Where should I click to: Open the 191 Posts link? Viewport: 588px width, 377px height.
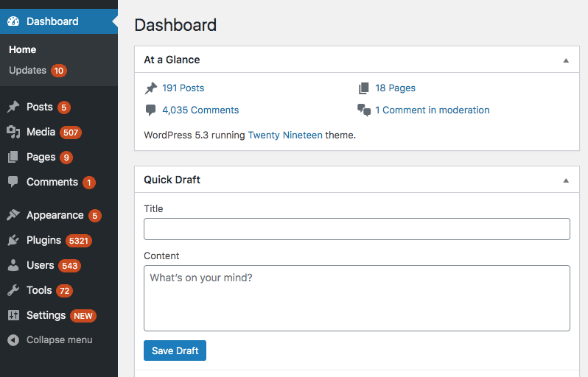(183, 88)
